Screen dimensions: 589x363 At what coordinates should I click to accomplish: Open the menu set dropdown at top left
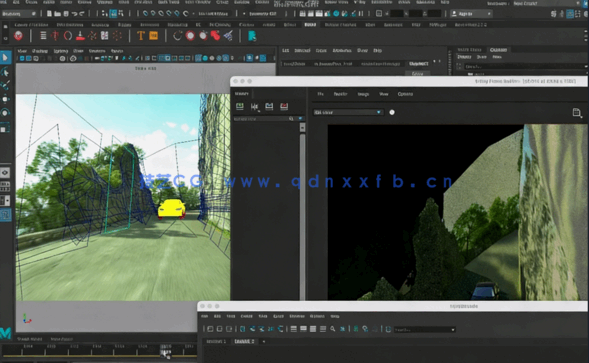(19, 14)
